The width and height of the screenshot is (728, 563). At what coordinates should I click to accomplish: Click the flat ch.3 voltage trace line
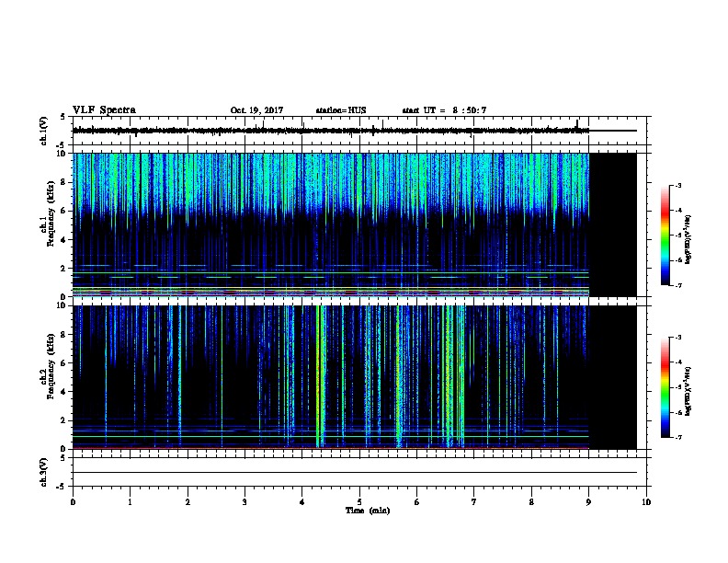[x=354, y=473]
